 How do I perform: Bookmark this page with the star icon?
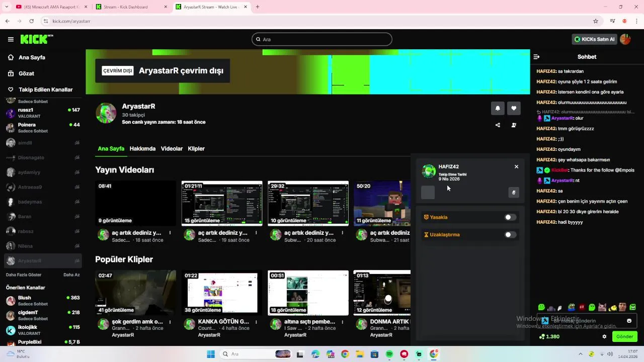(596, 21)
